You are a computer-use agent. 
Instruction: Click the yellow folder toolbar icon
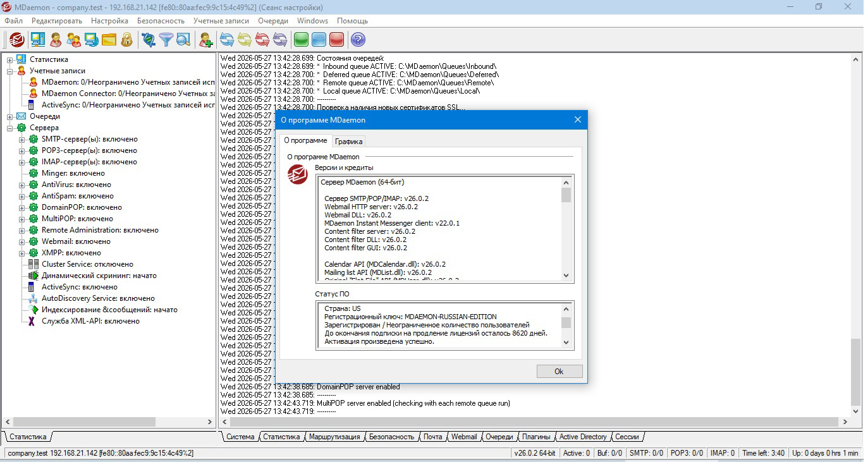[x=109, y=40]
